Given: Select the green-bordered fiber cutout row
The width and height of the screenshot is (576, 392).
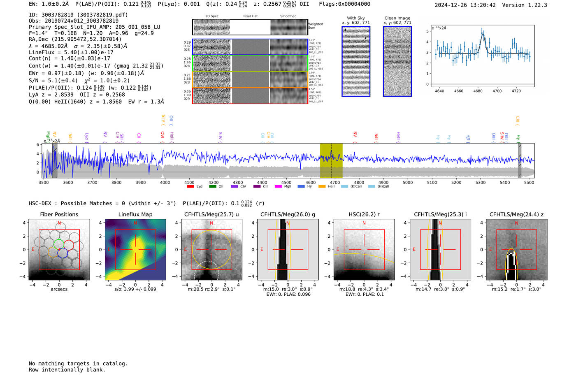Looking at the screenshot, I should (250, 63).
